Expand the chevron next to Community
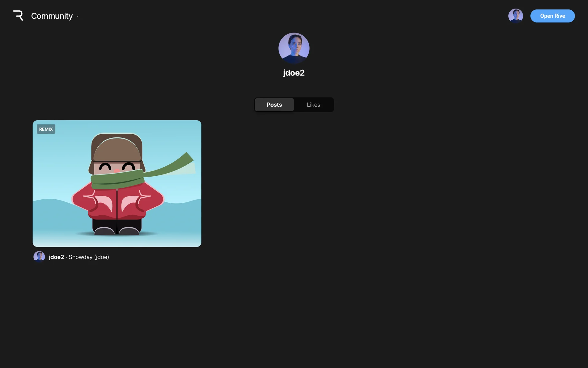 (x=77, y=16)
